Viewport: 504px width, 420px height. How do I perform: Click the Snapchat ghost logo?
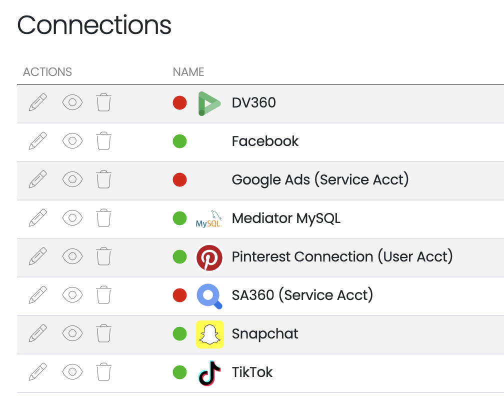point(210,334)
